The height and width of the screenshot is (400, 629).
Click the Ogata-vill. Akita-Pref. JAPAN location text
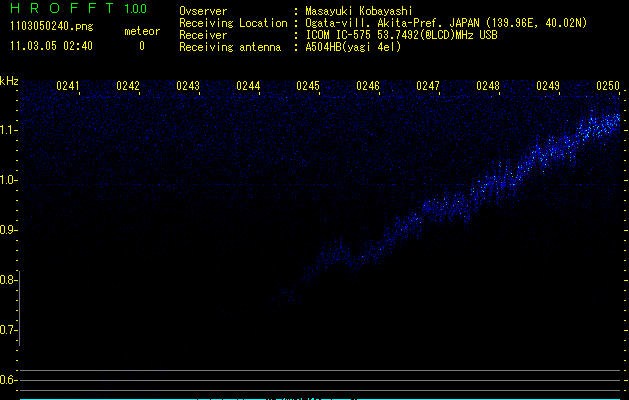[446, 23]
